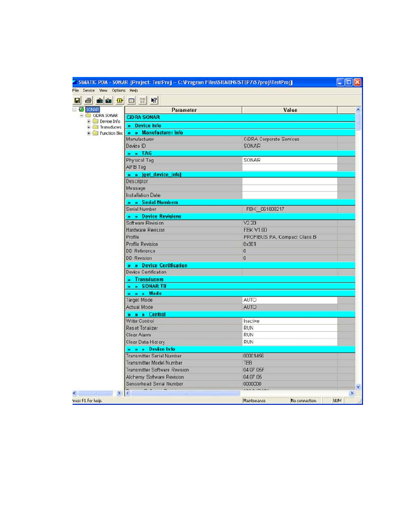Click the greyed-out grid toolbar icon
This screenshot has height=532, width=411.
(x=143, y=100)
